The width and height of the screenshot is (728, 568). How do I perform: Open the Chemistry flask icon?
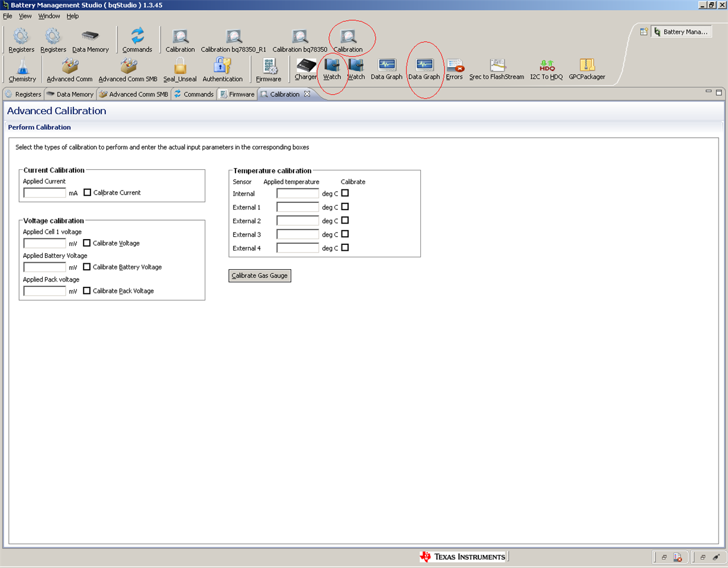point(22,70)
